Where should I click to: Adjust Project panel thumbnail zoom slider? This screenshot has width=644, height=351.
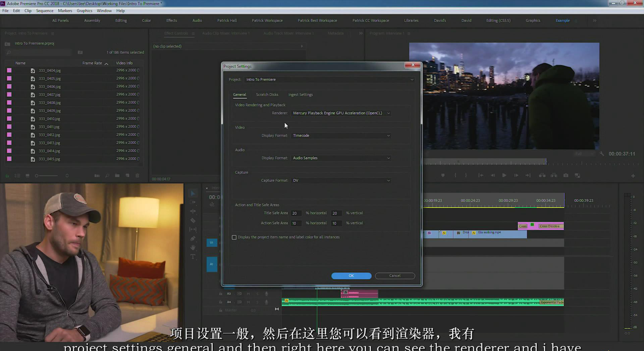47,176
